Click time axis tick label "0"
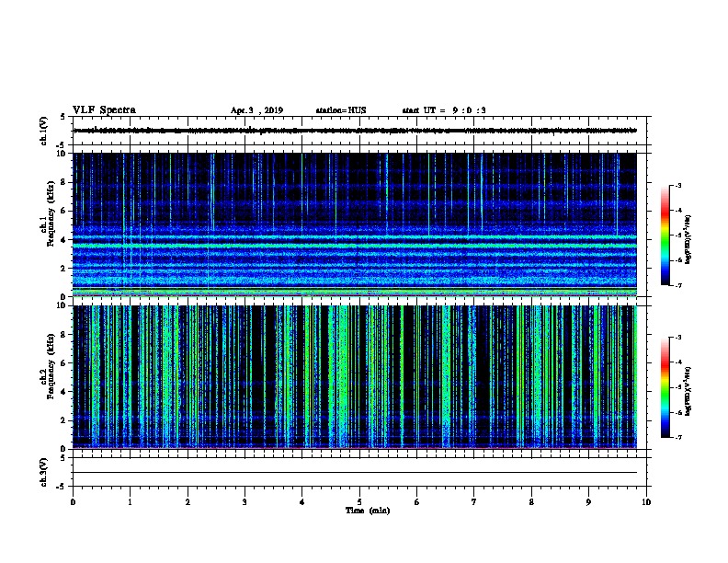This screenshot has height=563, width=728. click(x=73, y=502)
